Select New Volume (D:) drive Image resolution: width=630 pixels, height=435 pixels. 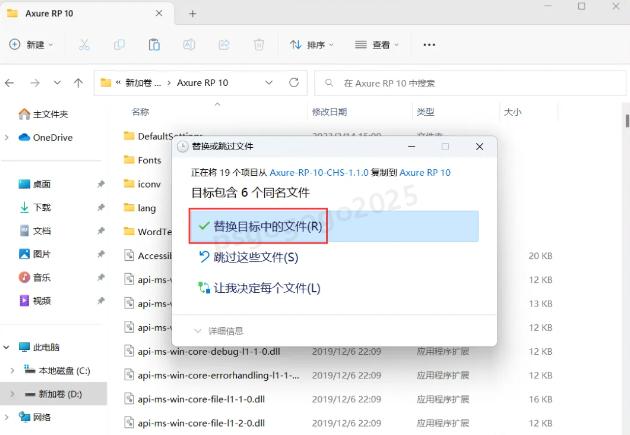(53, 394)
